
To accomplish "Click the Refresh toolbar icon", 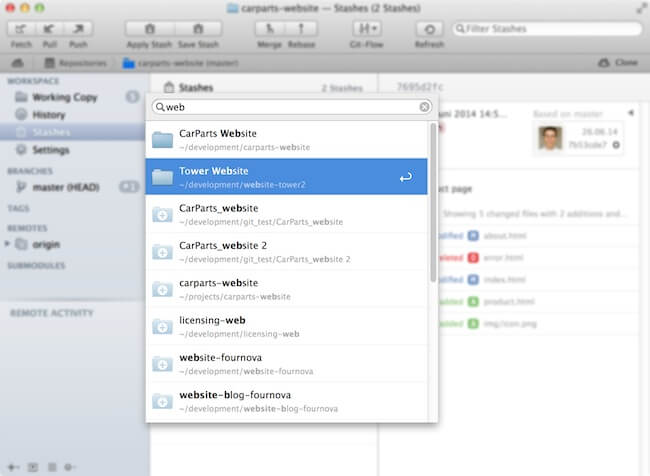I will point(429,29).
